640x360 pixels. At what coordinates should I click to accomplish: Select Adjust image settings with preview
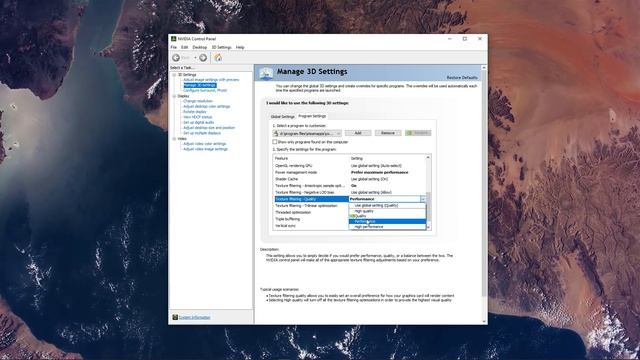(x=211, y=80)
